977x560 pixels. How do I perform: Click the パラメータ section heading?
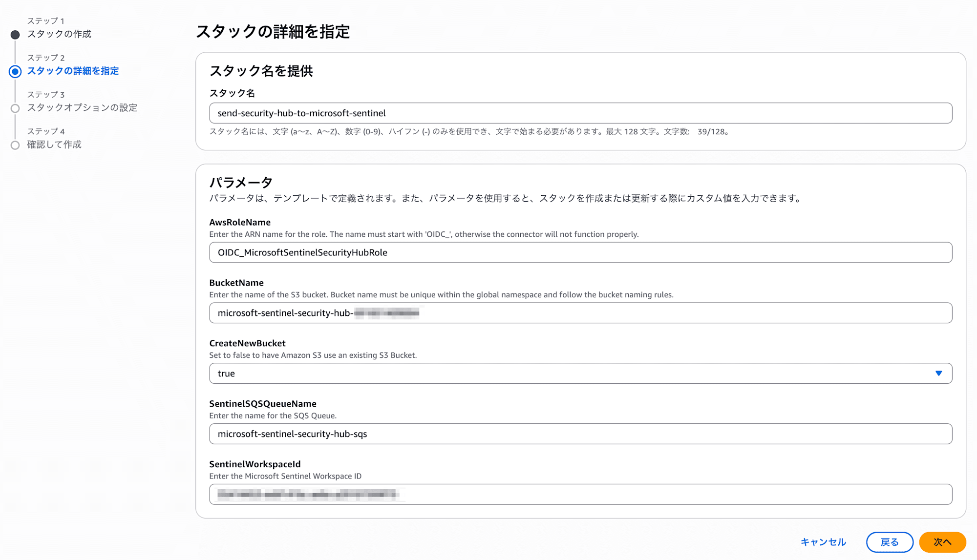point(241,183)
